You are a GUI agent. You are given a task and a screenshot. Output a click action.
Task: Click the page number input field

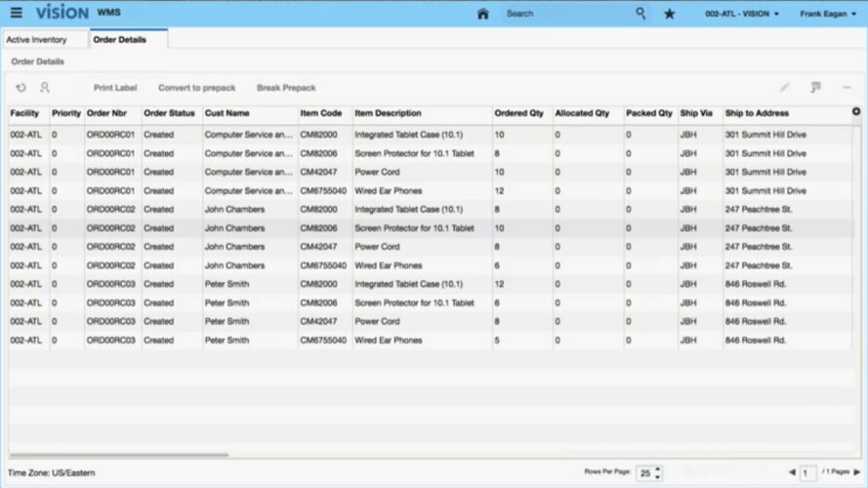(807, 472)
